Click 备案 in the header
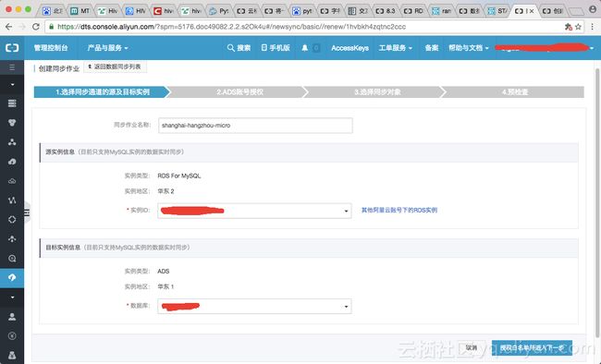The image size is (601, 364). point(432,48)
